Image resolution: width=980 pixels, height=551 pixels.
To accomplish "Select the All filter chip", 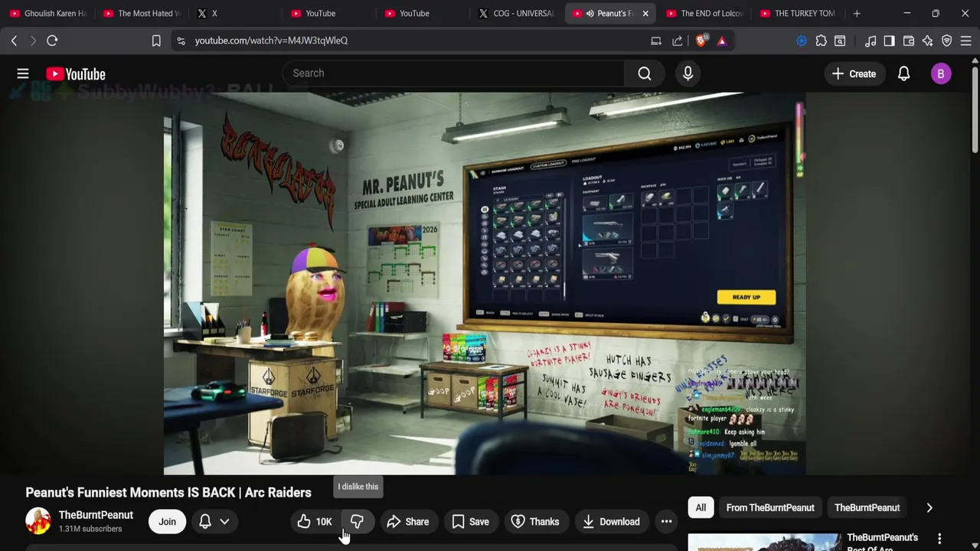I will coord(701,507).
